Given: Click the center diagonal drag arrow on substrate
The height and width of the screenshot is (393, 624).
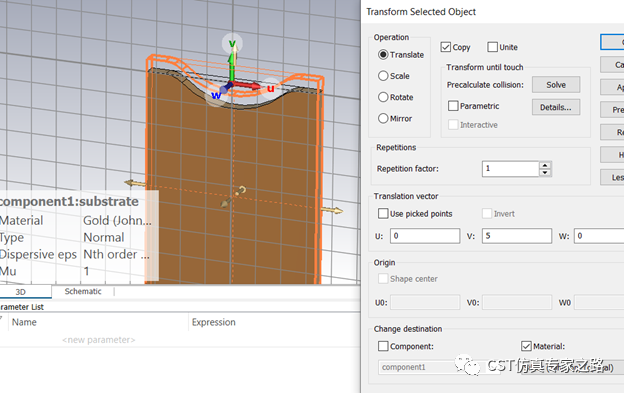Looking at the screenshot, I should point(234,197).
